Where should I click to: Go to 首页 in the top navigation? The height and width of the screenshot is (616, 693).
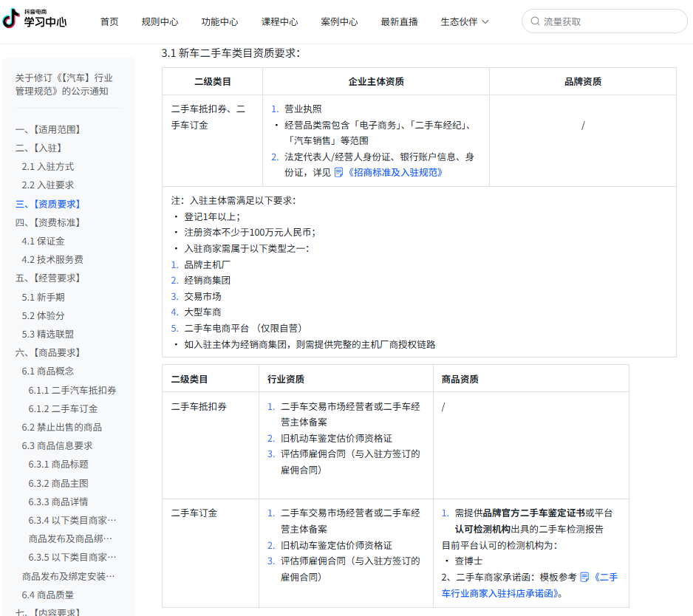tap(109, 21)
